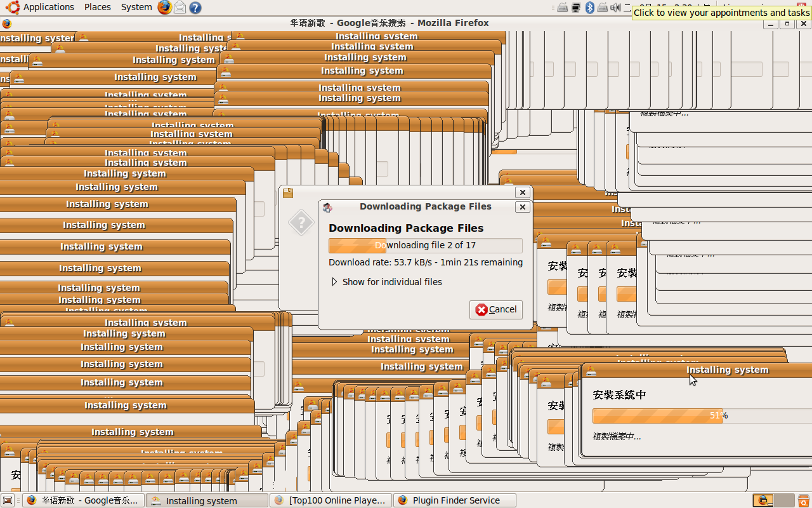This screenshot has height=508, width=812.
Task: Open the blue Help question-mark launcher
Action: (x=195, y=8)
